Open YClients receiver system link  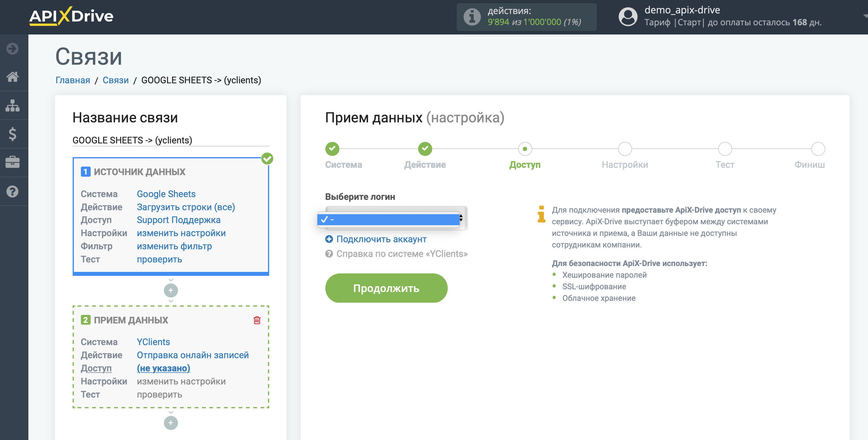pos(153,342)
